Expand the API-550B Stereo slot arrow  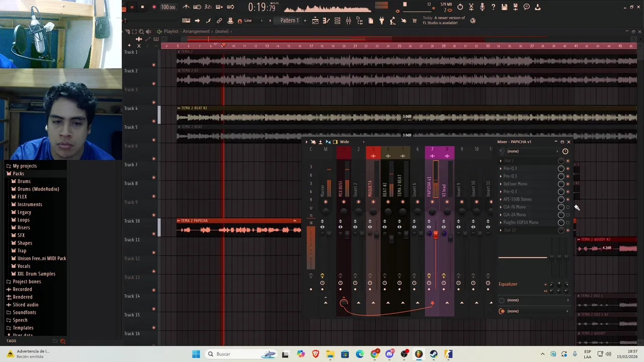[501, 200]
